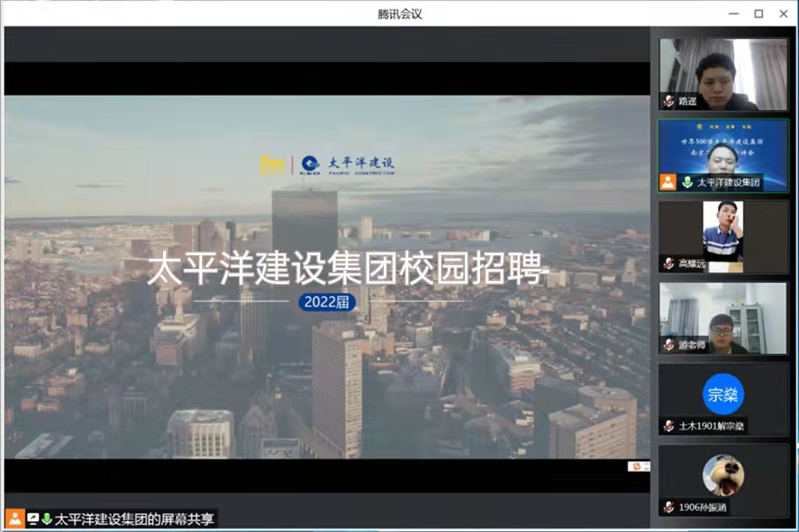Screen dimensions: 799x532
Task: Click the blue 宗燊 avatar circle
Action: [x=723, y=394]
